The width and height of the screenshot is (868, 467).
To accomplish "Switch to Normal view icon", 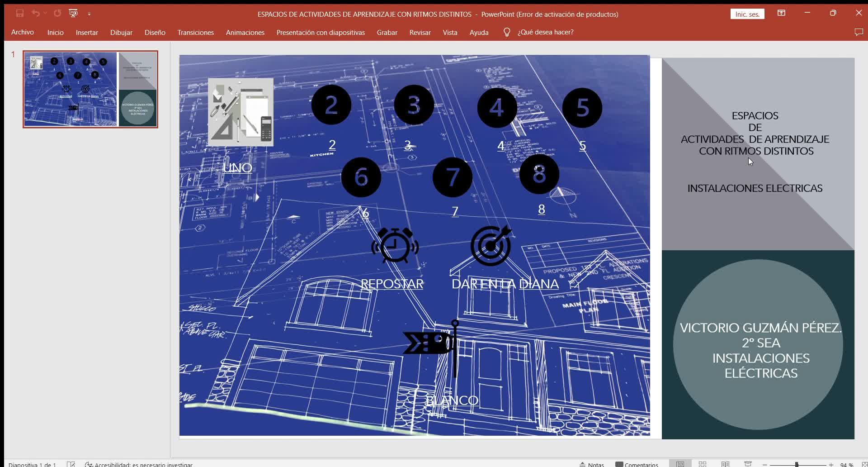I will [680, 464].
